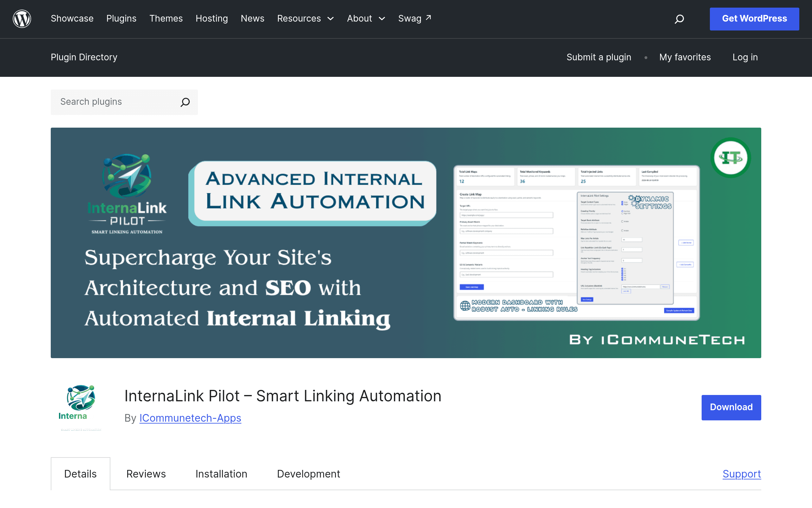Click the Log in link
The image size is (812, 508).
(745, 57)
